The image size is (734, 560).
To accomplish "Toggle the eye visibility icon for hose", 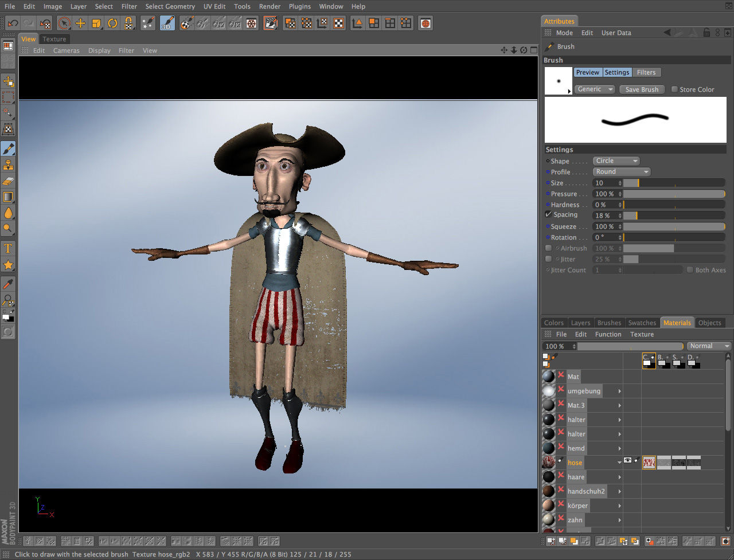I will (x=628, y=460).
